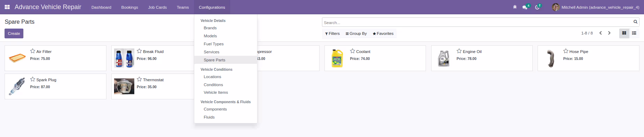This screenshot has width=644, height=137.
Task: Click 'Price: 74.00' on Coolant card
Action: [x=360, y=59]
